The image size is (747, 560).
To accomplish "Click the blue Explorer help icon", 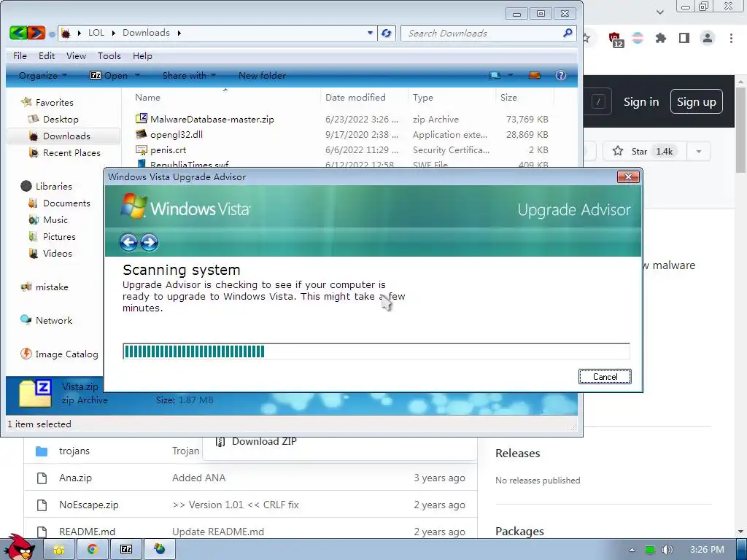I will (561, 75).
